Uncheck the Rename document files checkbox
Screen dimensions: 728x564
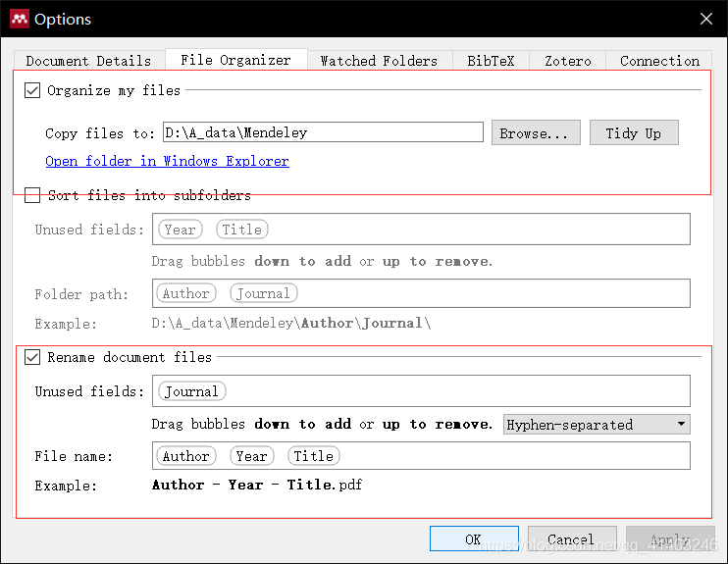point(32,357)
